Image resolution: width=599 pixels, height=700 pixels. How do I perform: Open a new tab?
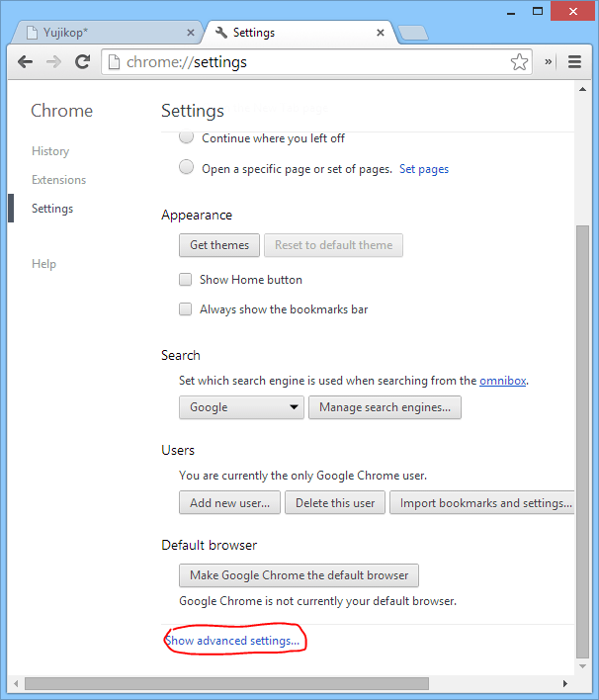[413, 33]
